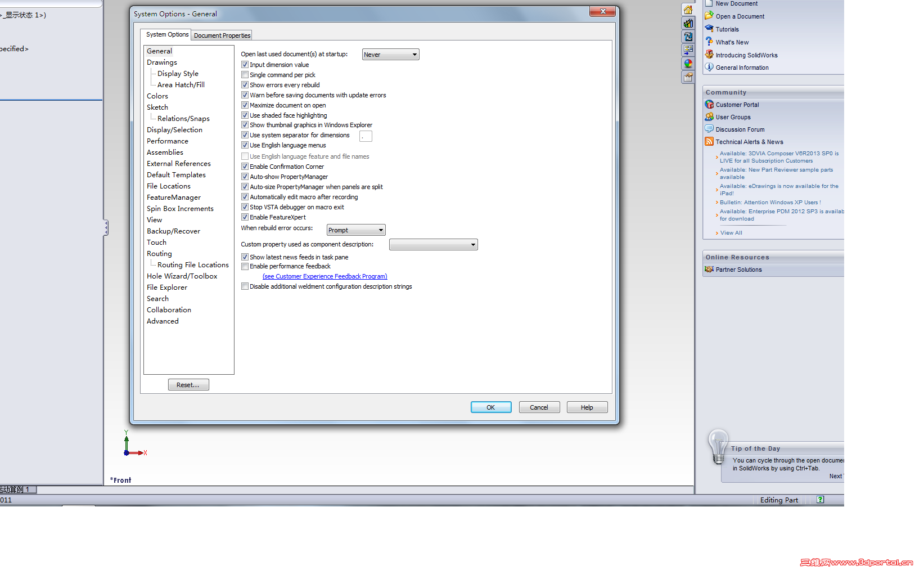
Task: Open the Appearances color ball tab
Action: (x=688, y=64)
